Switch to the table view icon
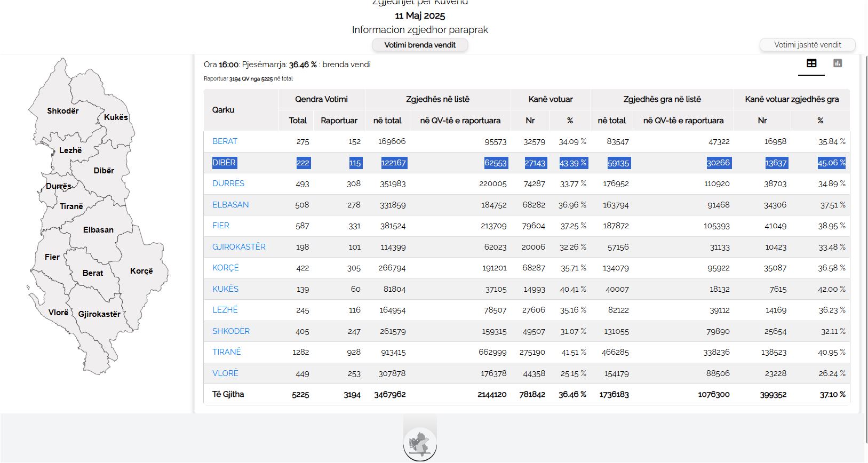The image size is (868, 463). [x=811, y=63]
